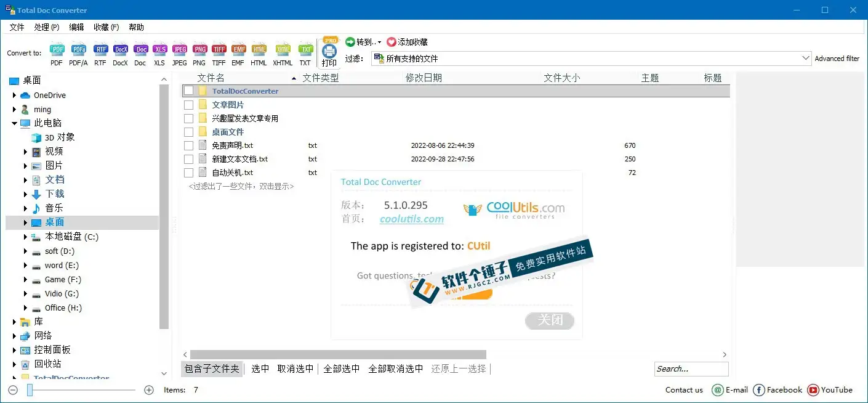Expand the OneDrive tree node
The image size is (868, 403).
(x=14, y=95)
